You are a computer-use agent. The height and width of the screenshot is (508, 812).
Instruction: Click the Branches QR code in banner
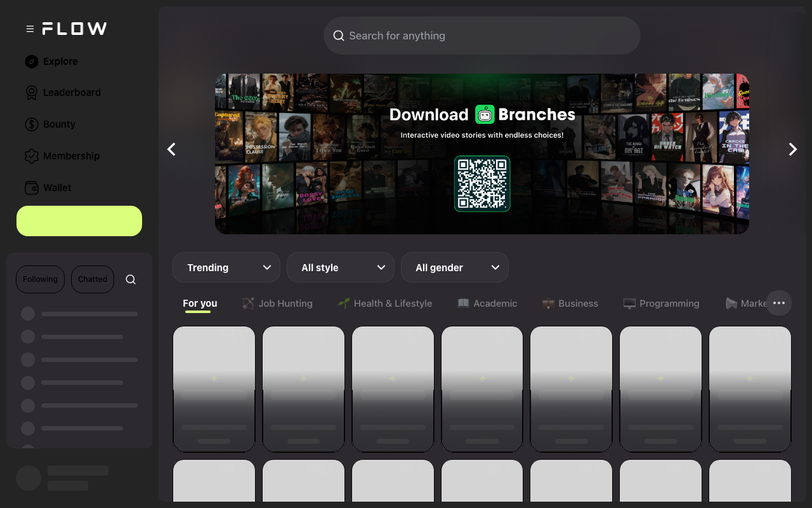click(482, 184)
